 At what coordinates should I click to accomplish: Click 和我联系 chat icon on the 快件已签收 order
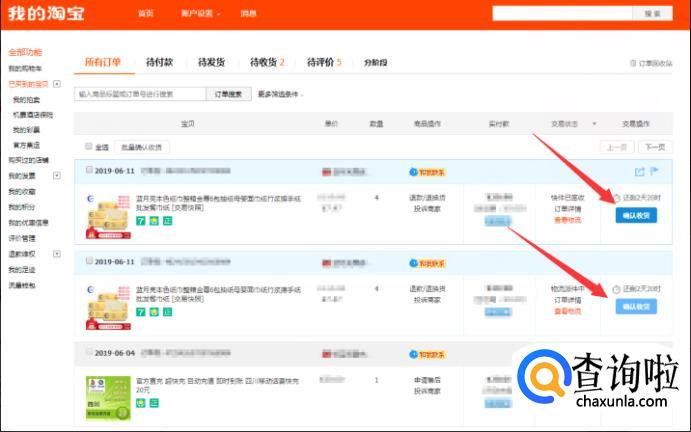tap(427, 172)
